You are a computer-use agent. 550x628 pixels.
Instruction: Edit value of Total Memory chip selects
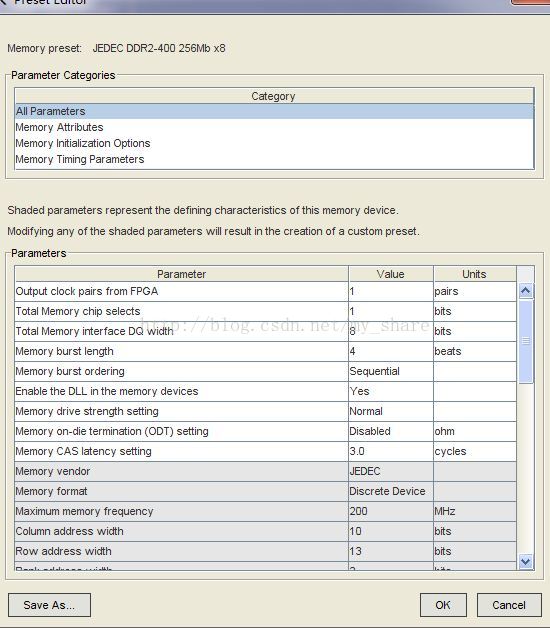pos(391,312)
